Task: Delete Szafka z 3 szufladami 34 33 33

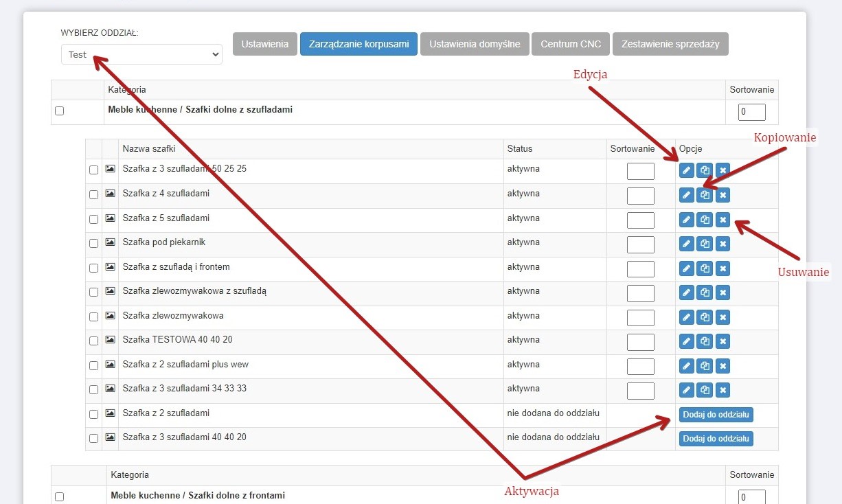Action: (x=722, y=390)
